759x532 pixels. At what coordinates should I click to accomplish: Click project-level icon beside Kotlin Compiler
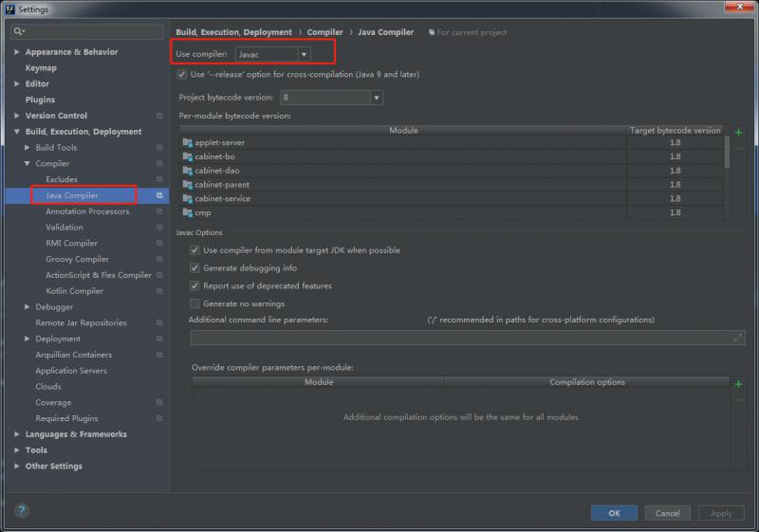tap(159, 291)
